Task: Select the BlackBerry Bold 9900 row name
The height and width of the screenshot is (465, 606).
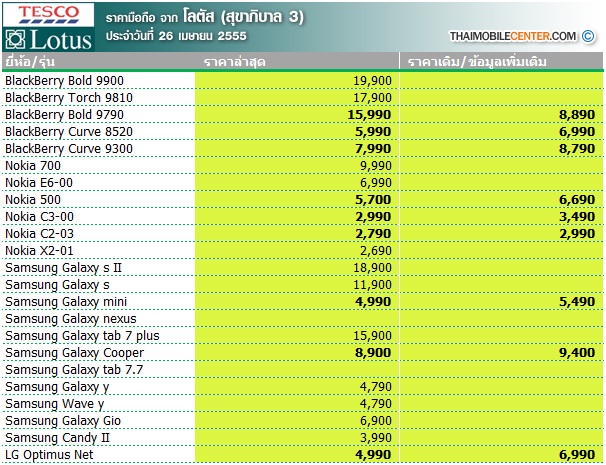Action: [x=64, y=81]
